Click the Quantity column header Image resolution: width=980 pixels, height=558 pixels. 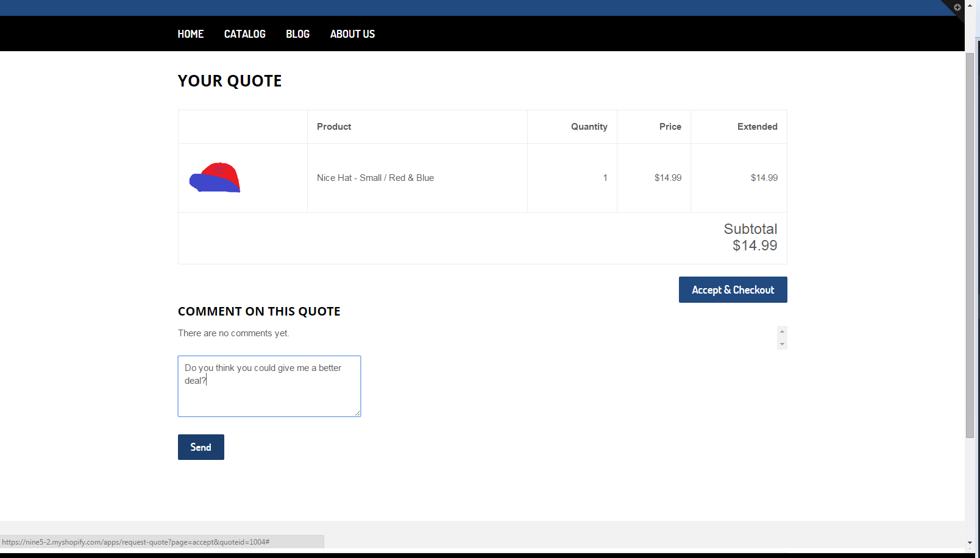click(x=589, y=126)
